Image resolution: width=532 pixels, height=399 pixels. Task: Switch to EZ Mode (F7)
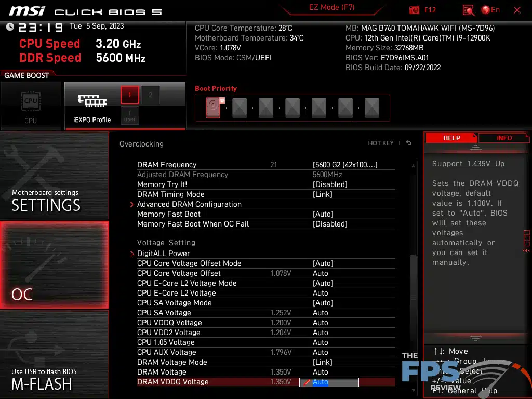pyautogui.click(x=331, y=7)
